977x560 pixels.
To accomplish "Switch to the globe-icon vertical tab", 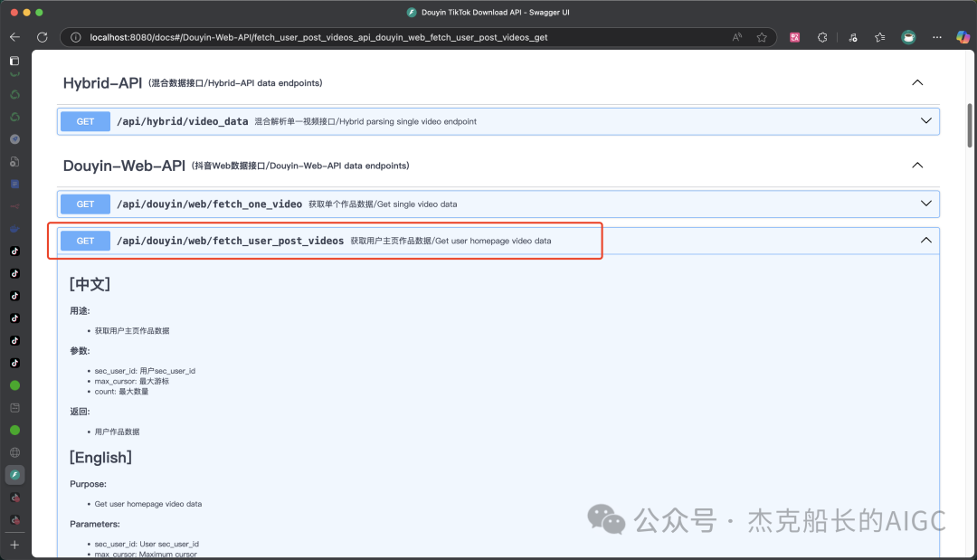I will 15,453.
